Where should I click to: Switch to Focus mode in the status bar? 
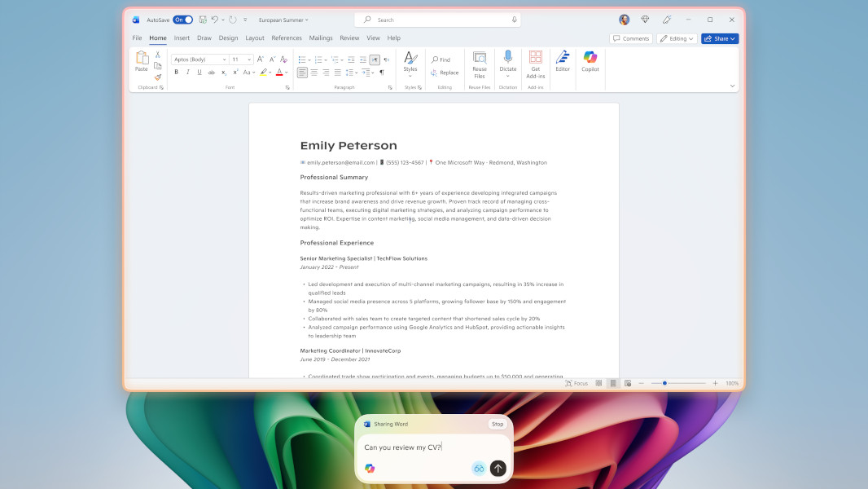coord(576,382)
